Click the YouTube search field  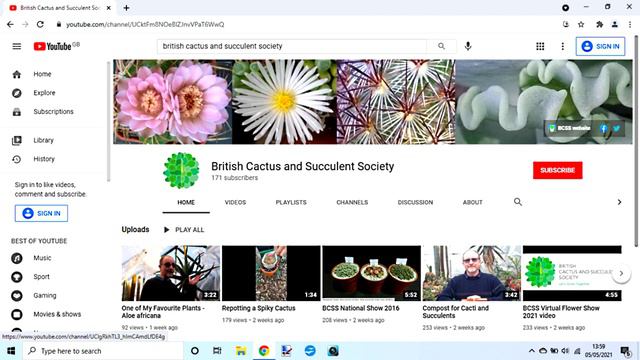[x=292, y=46]
